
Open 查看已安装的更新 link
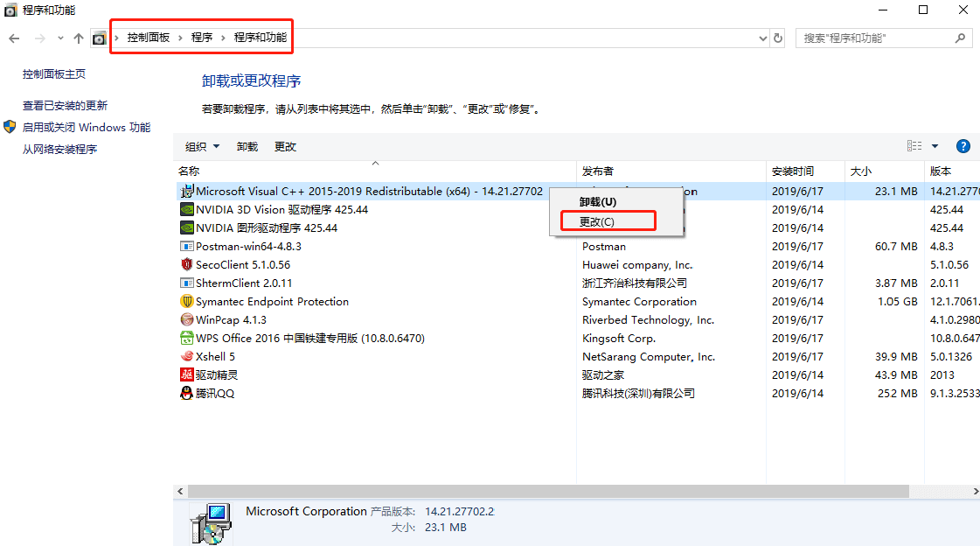pyautogui.click(x=65, y=105)
